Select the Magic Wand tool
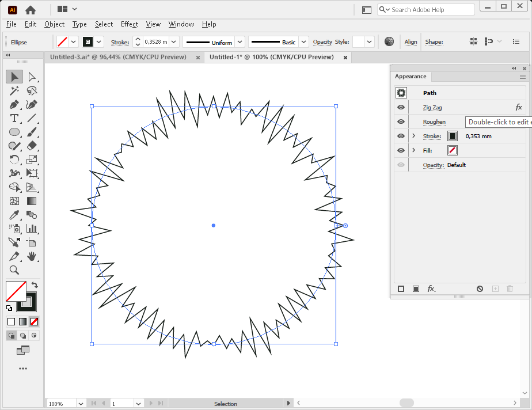 pos(14,90)
